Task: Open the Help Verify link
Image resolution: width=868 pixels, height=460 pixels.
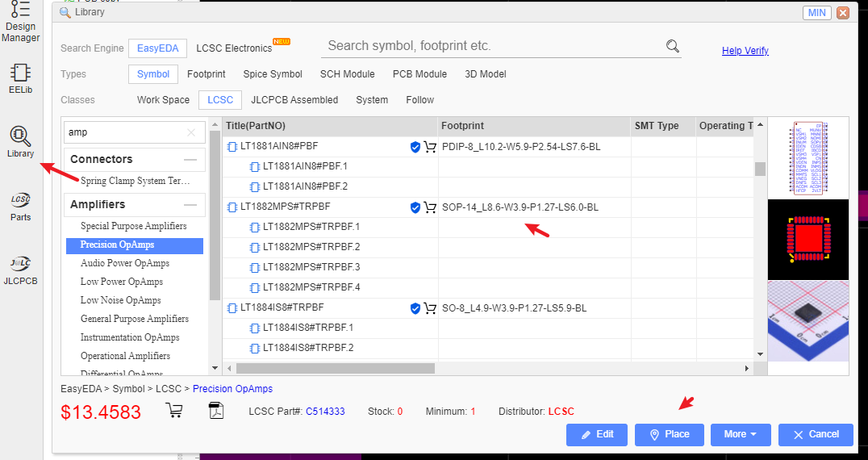Action: (745, 51)
